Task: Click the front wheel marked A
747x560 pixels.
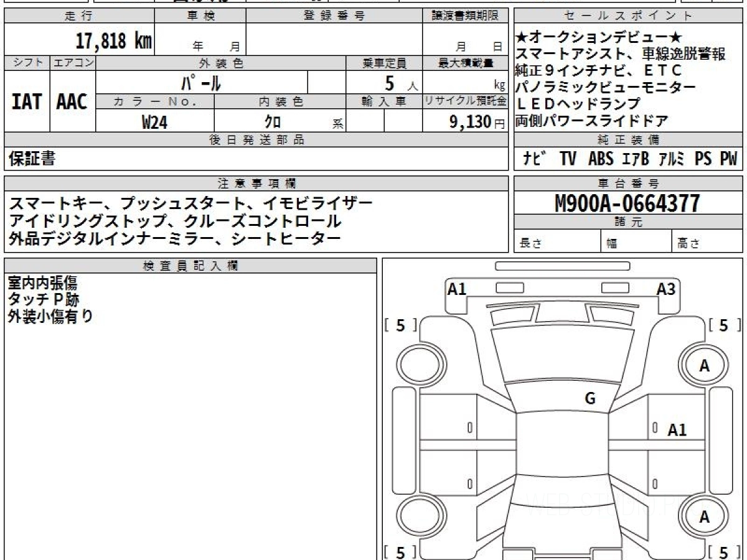Action: click(704, 365)
